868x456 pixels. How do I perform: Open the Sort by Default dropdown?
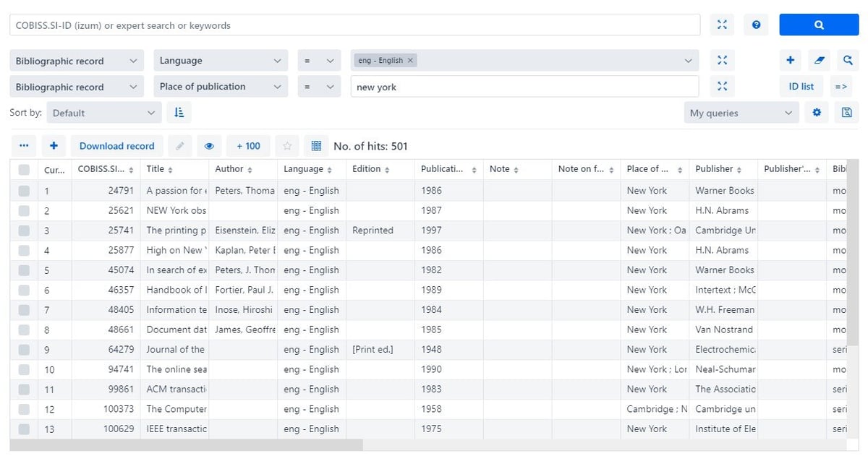tap(104, 113)
